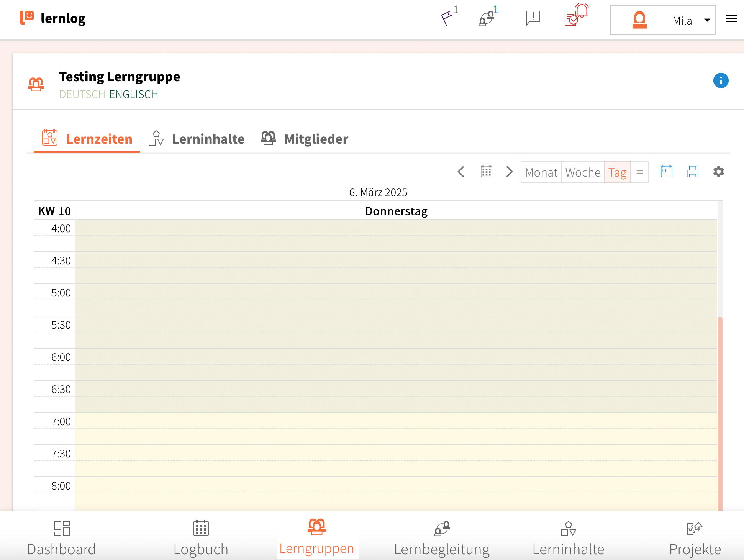744x560 pixels.
Task: Click the Testing Lerngruppe group icon
Action: point(36,84)
